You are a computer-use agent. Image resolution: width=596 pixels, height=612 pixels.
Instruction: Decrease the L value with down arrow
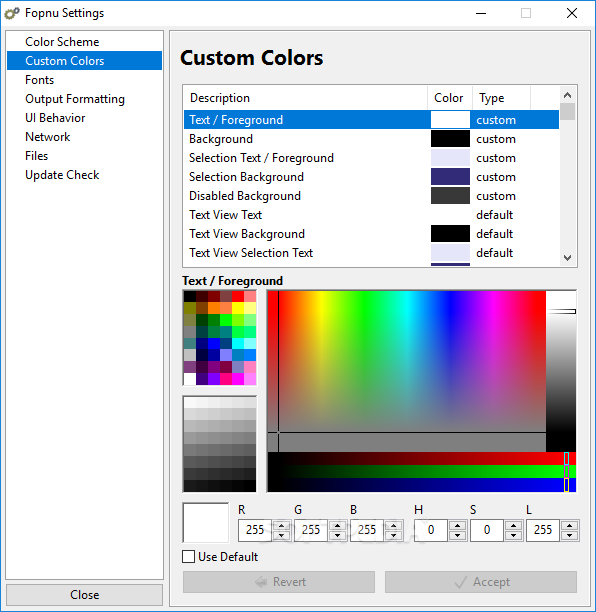(x=569, y=536)
